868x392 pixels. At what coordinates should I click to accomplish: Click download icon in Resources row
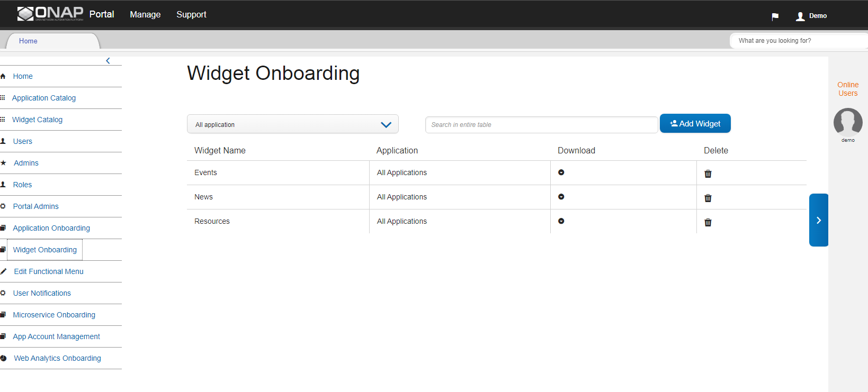561,221
